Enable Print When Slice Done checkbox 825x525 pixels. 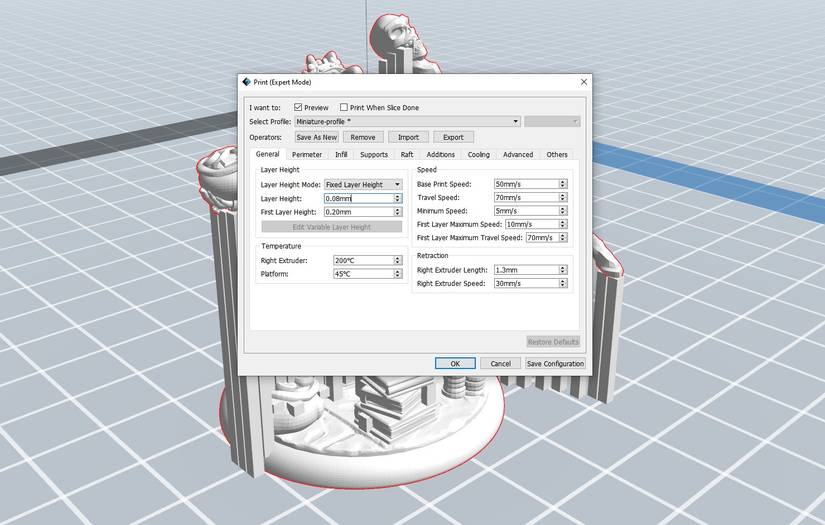pyautogui.click(x=344, y=107)
